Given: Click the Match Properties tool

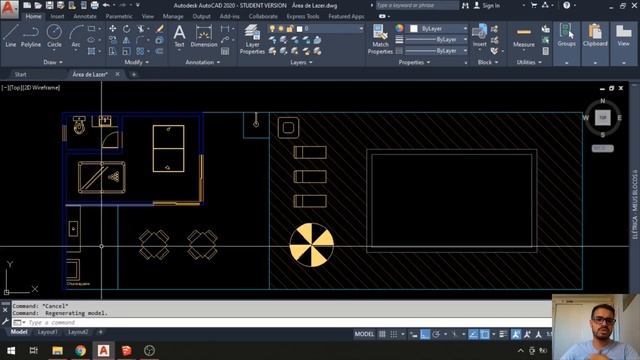Looking at the screenshot, I should [x=380, y=39].
